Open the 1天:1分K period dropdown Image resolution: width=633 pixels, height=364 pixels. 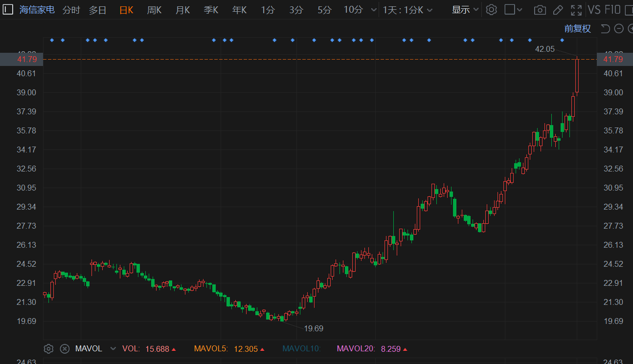[407, 10]
